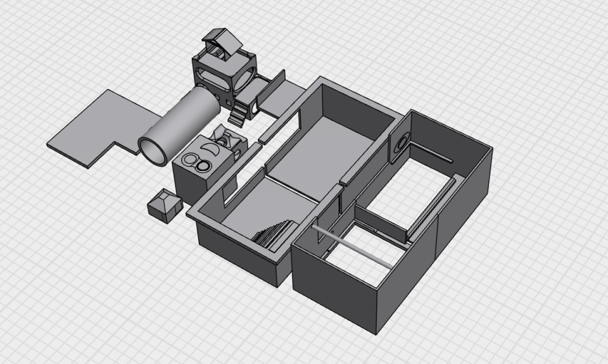This screenshot has height=364, width=608.
Task: Select the thin cylindrical rod model
Action: (353, 246)
